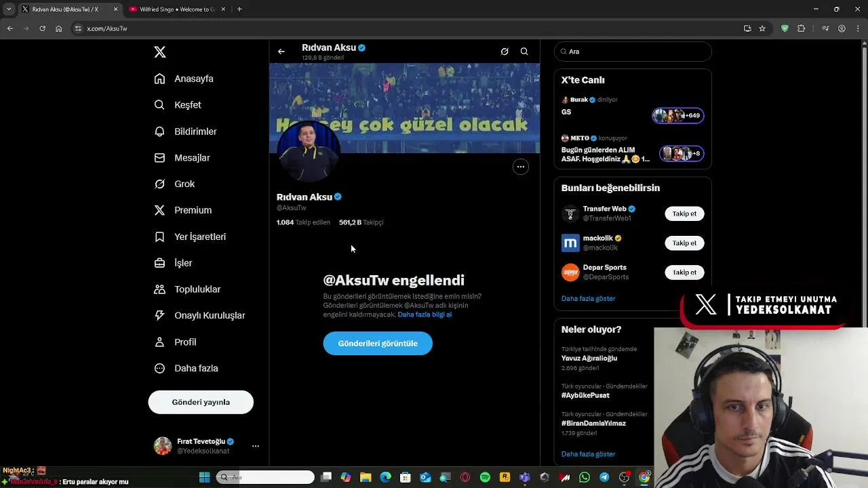Click the Gönderileri görüntüle button
Image resolution: width=868 pixels, height=488 pixels.
coord(378,343)
